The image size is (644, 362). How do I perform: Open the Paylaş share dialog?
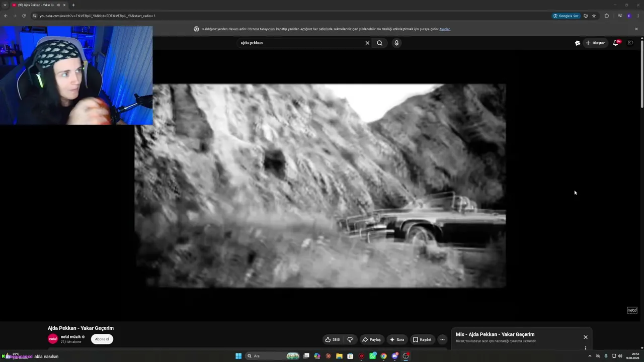click(371, 339)
